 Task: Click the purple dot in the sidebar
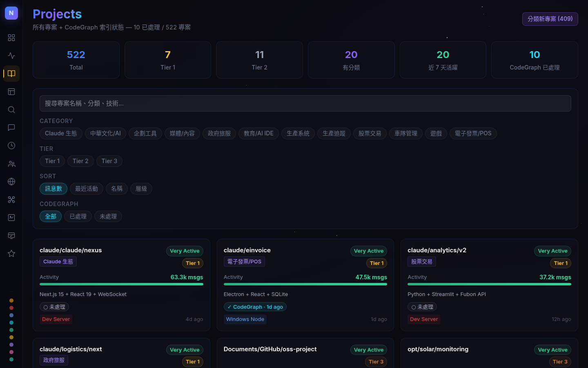[x=11, y=345]
